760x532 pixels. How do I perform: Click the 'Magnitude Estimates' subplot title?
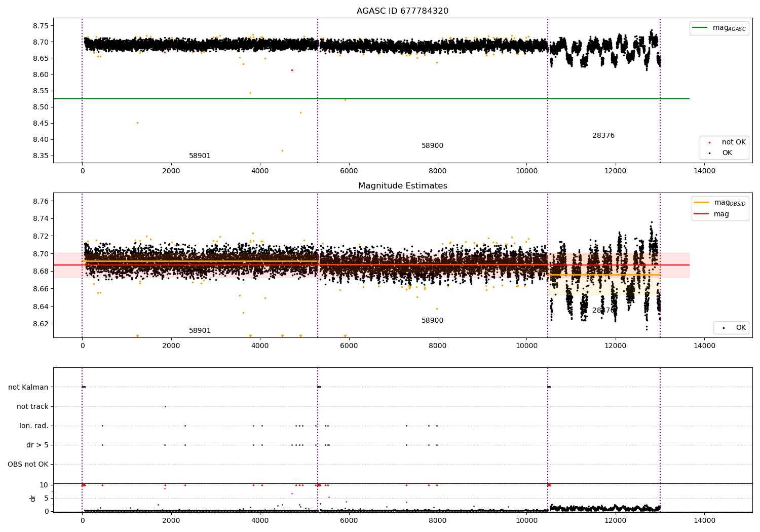pyautogui.click(x=402, y=186)
